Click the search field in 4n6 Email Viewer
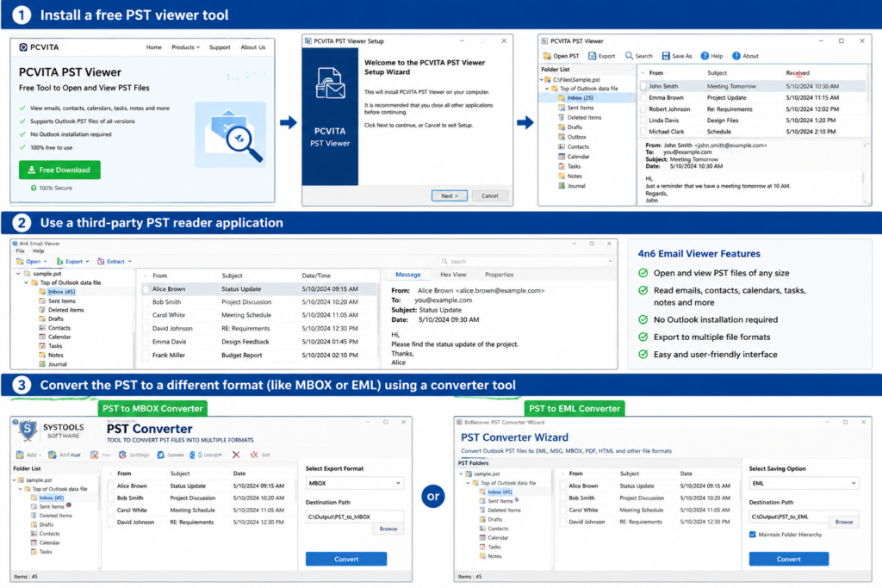Image resolution: width=882 pixels, height=588 pixels. 526,262
